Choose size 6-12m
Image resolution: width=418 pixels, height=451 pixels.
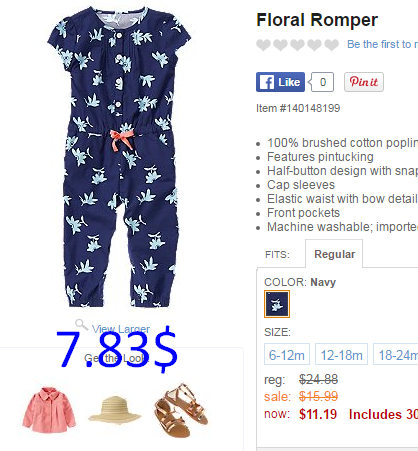287,354
